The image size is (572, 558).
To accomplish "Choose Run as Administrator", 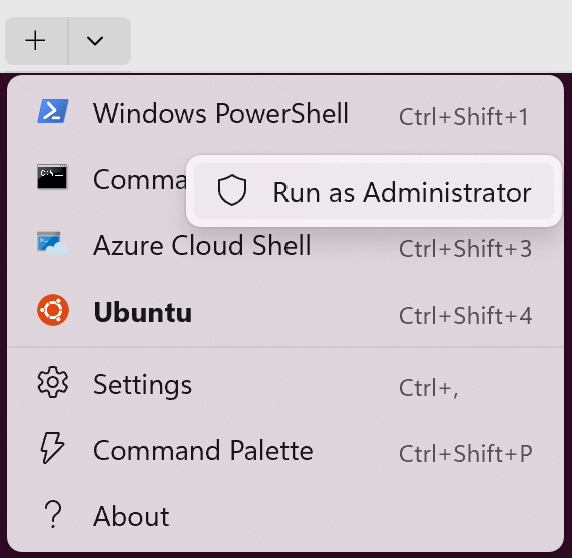I will 374,191.
